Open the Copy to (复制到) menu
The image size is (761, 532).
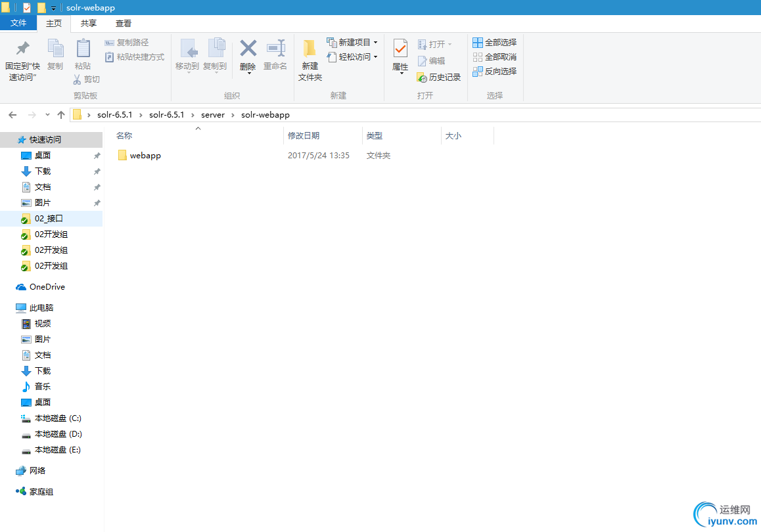pos(215,55)
